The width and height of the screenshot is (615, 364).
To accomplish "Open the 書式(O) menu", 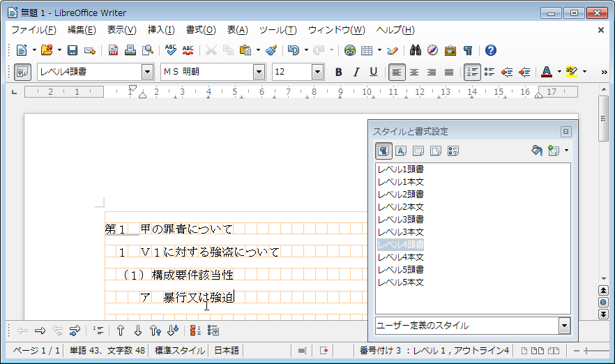I will coord(201,30).
